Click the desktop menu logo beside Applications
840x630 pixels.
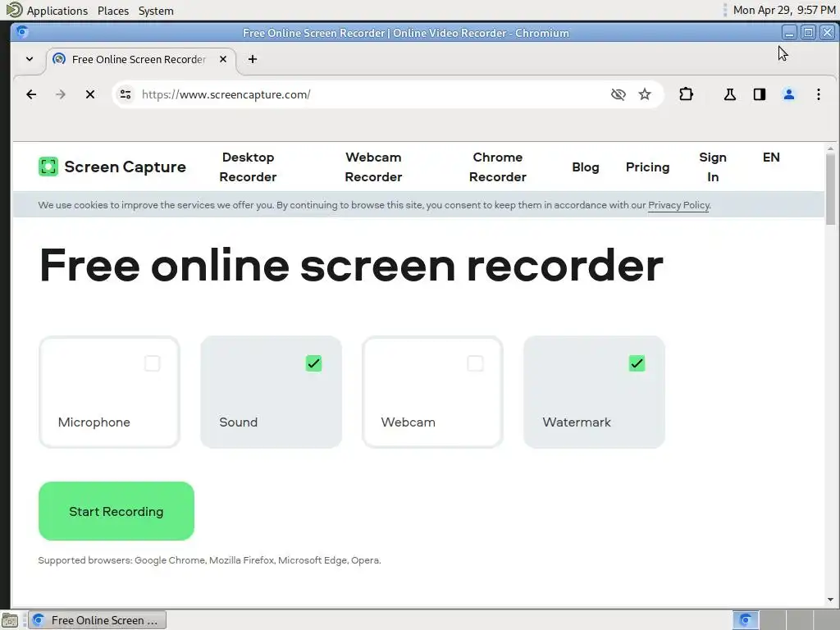(x=14, y=10)
